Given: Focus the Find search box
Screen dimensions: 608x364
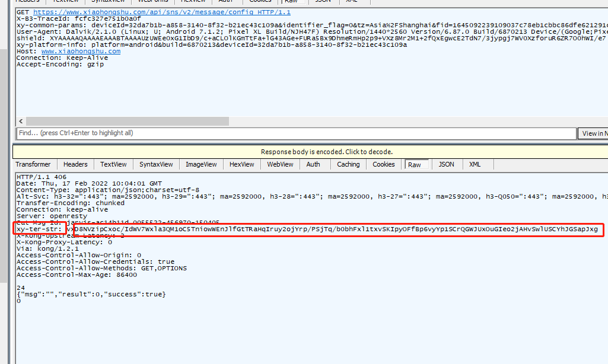Looking at the screenshot, I should tap(296, 133).
